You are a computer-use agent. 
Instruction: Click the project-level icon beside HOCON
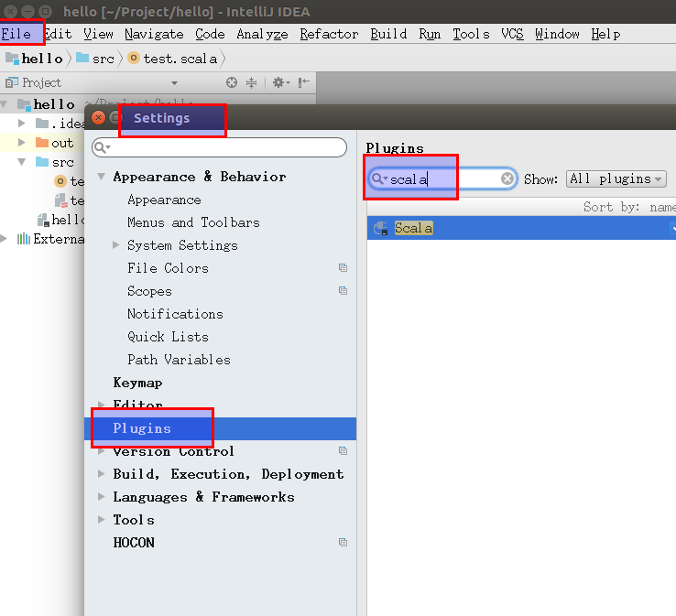click(343, 543)
